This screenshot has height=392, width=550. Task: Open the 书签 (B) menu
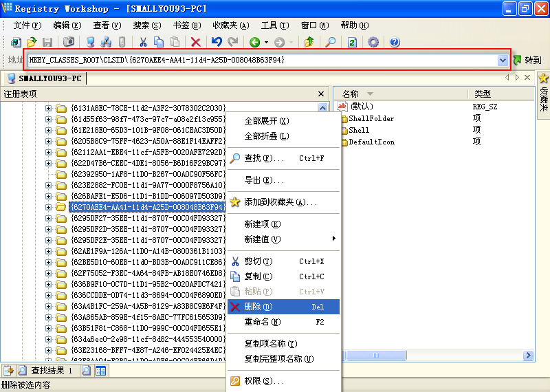187,25
